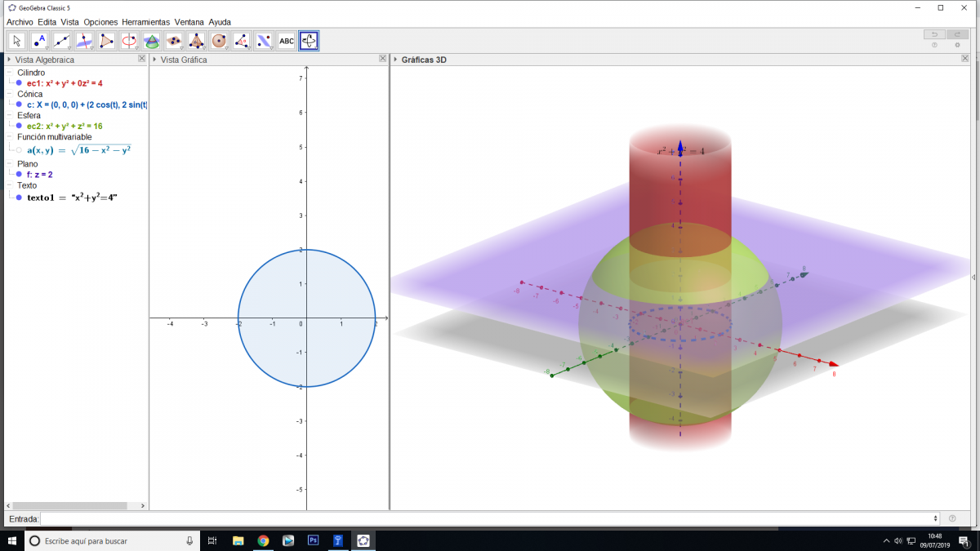
Task: Hide cylinder ec1 using its visibility dot
Action: pos(19,83)
